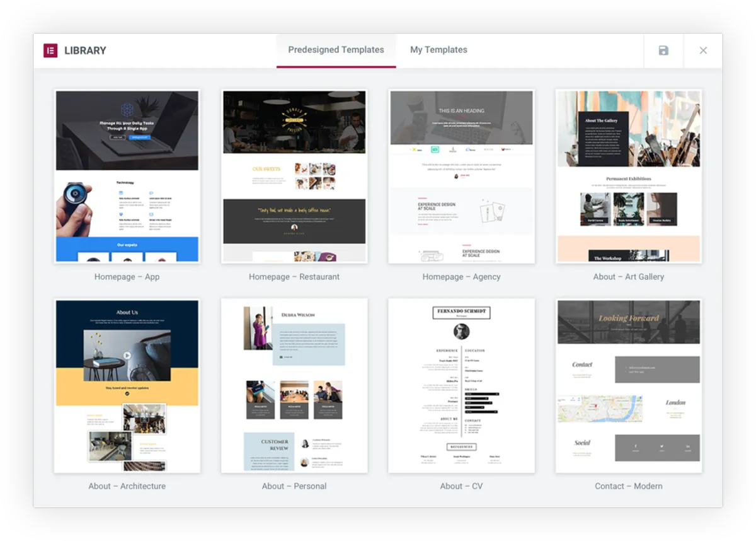Click the 'Contact – Modern' label

pyautogui.click(x=629, y=486)
